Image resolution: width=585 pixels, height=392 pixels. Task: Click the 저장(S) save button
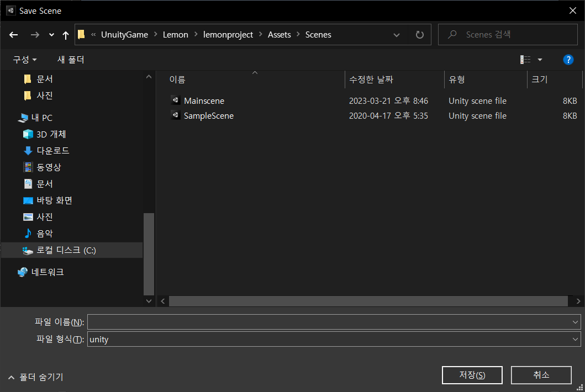pyautogui.click(x=472, y=375)
